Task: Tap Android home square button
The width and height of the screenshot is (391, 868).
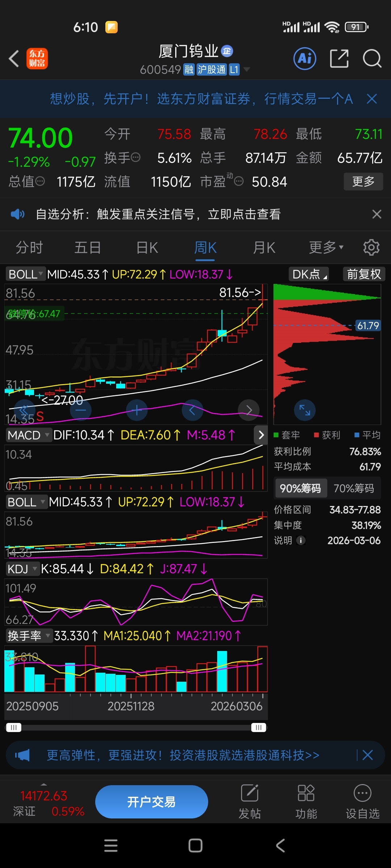Action: pos(195,846)
